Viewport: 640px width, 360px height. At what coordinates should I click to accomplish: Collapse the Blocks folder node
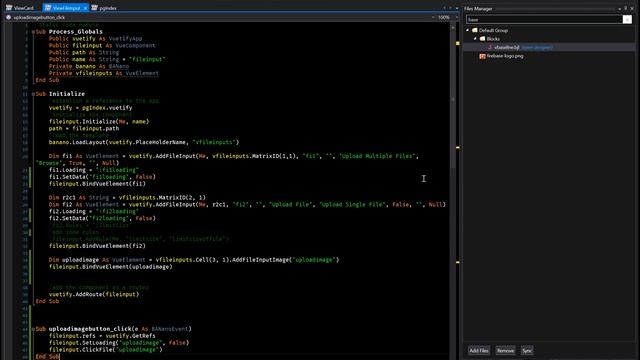(476, 39)
